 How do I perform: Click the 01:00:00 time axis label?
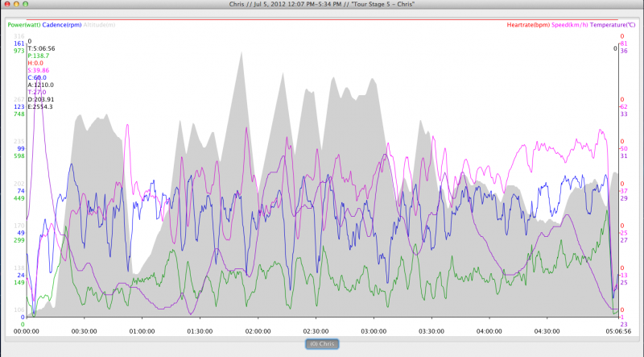pyautogui.click(x=142, y=330)
